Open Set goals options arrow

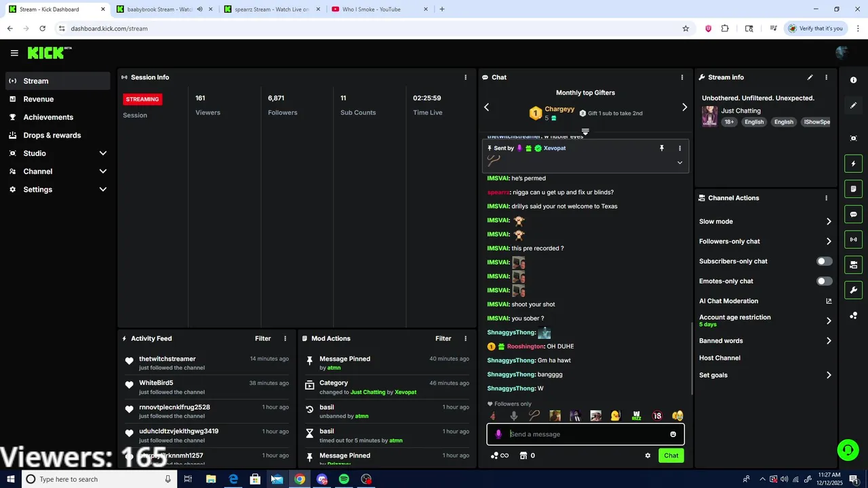[829, 375]
